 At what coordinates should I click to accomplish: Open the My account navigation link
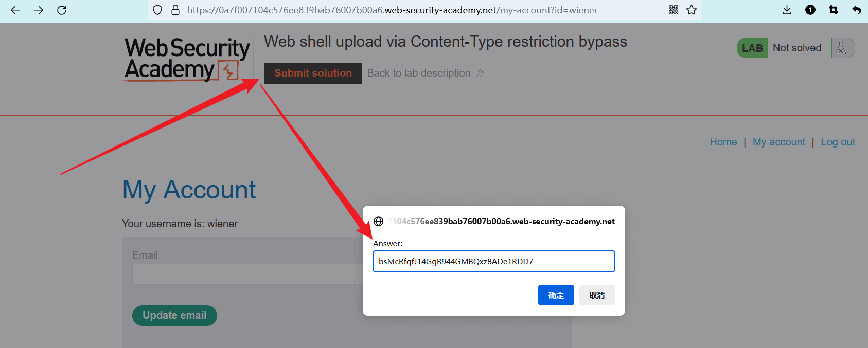778,142
